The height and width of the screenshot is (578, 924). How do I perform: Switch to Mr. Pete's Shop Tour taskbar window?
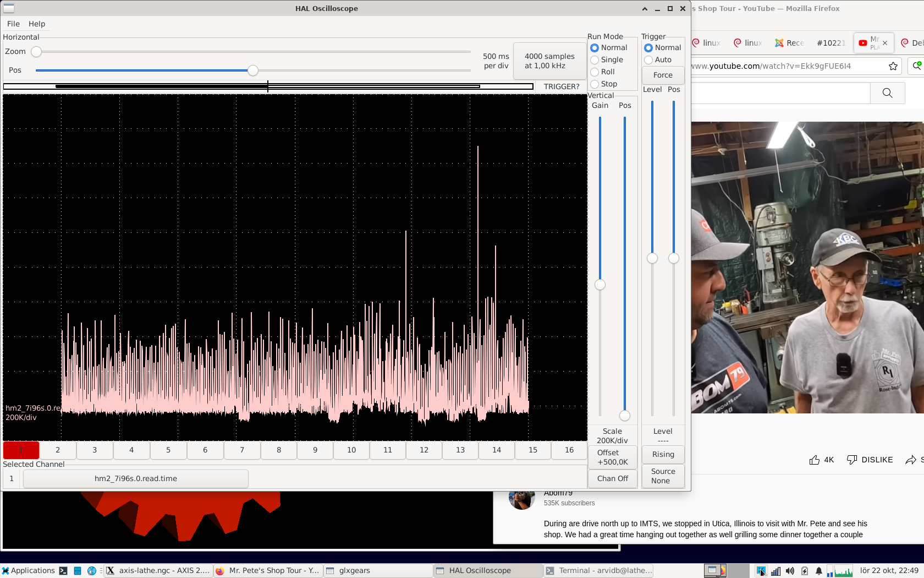267,570
